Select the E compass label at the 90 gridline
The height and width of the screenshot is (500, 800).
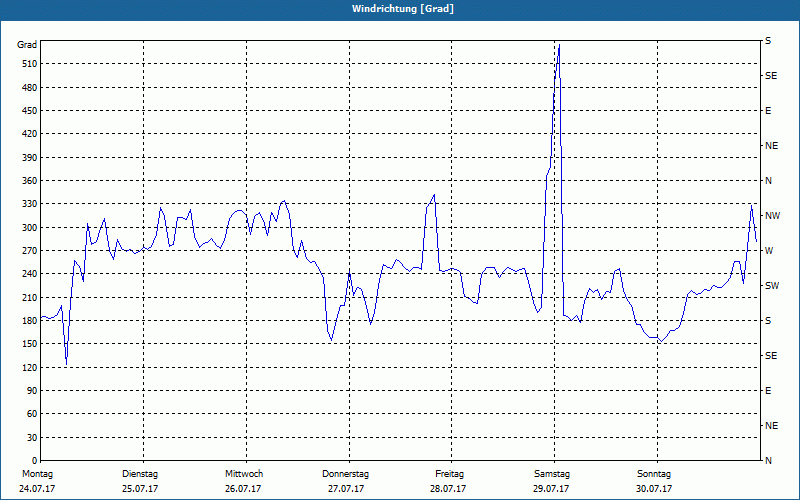pos(768,391)
